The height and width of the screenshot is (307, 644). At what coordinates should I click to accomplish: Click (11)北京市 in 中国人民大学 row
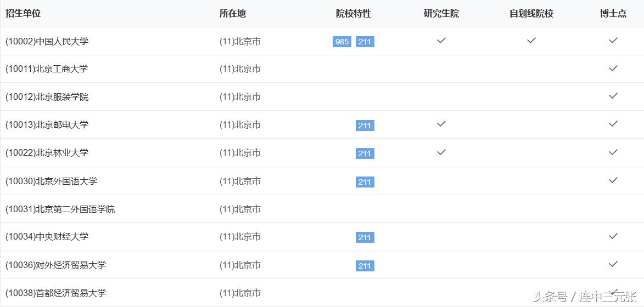[x=240, y=42]
